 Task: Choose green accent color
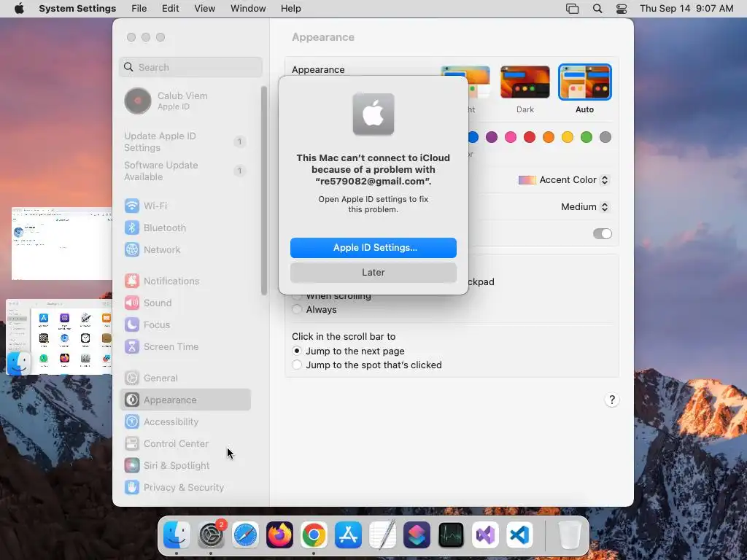click(587, 138)
